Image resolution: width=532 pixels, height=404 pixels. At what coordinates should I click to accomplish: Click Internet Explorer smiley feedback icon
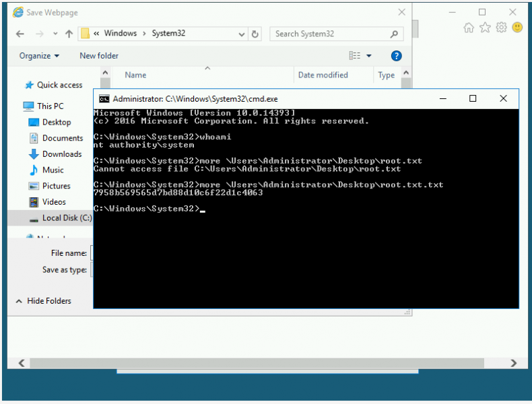(517, 27)
